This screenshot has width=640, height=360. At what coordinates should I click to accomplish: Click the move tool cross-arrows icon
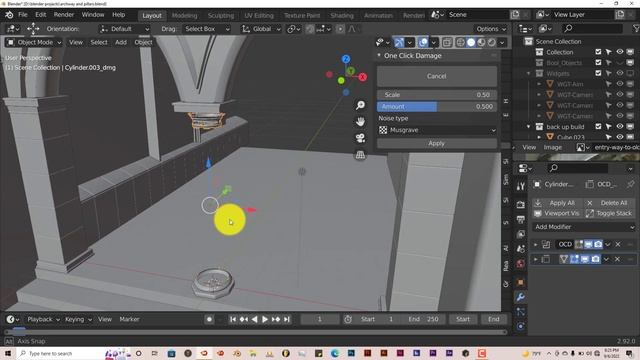point(33,29)
